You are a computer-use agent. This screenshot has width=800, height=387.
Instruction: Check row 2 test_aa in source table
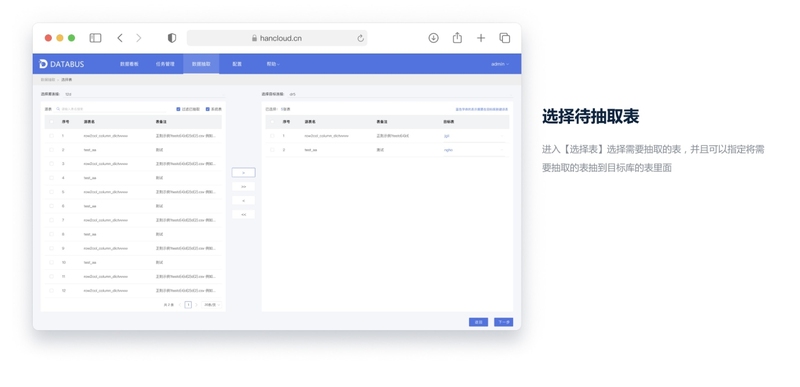click(51, 150)
